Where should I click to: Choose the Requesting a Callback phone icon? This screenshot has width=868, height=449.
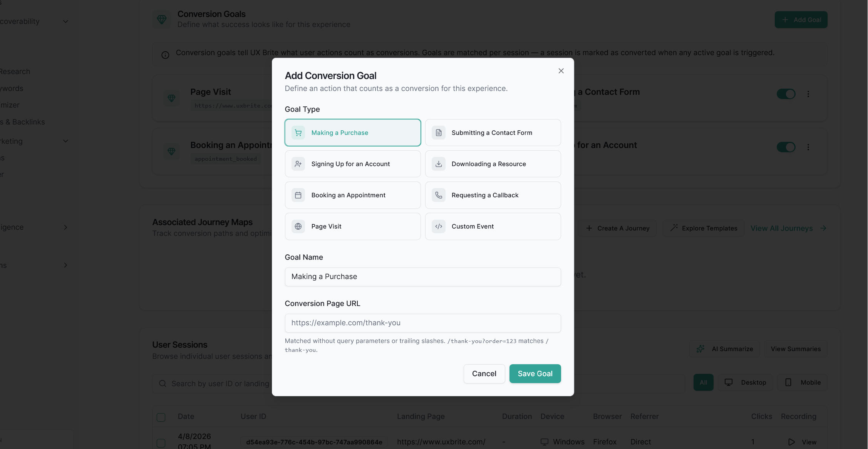point(439,195)
